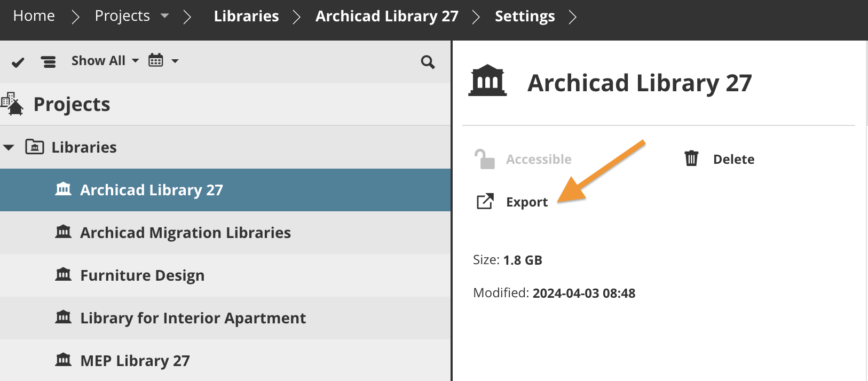Open the Projects breadcrumb dropdown arrow
The height and width of the screenshot is (381, 868).
pyautogui.click(x=165, y=16)
